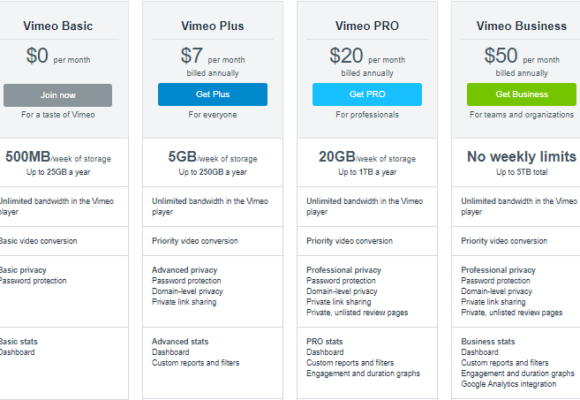Click the $7 per month price
Viewport: 580px width, 400px height.
pos(213,56)
